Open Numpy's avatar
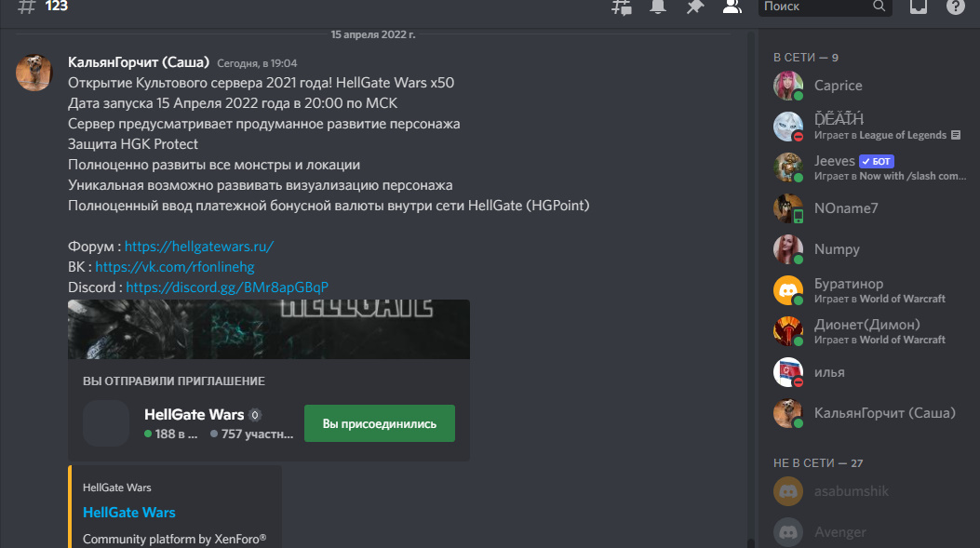This screenshot has height=548, width=980. click(x=788, y=249)
